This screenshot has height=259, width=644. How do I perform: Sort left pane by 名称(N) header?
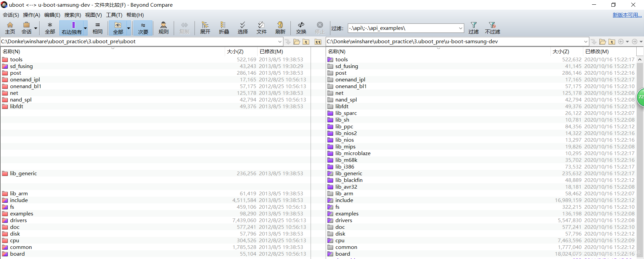point(112,52)
